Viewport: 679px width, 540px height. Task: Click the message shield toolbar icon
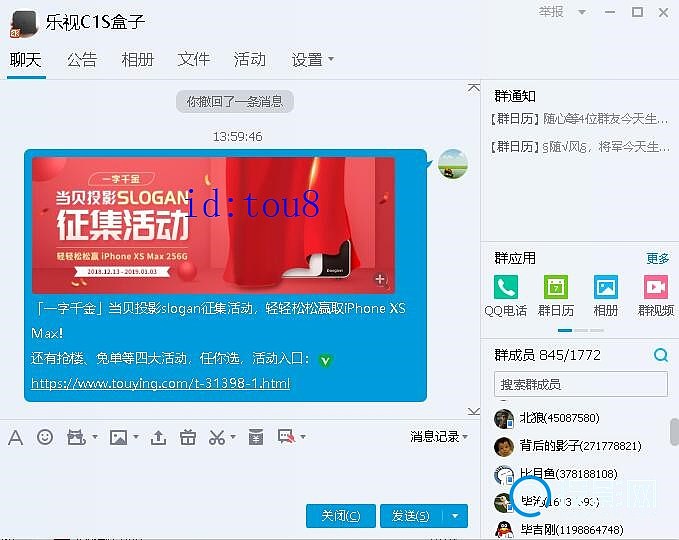(x=287, y=437)
